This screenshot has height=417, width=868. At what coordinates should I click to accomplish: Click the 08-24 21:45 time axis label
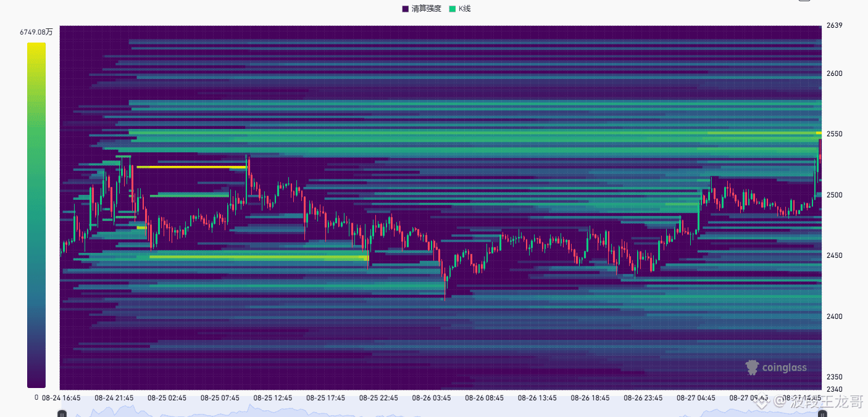pos(114,398)
